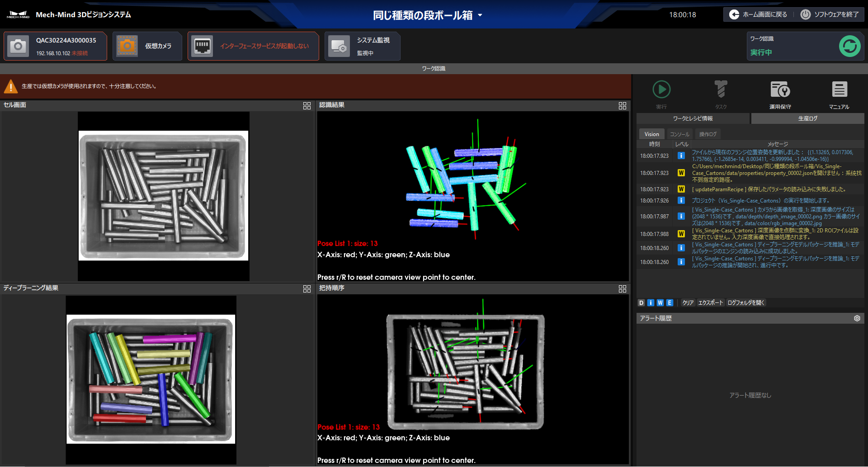Click the 18:00:18 clock in the header
This screenshot has height=467, width=868.
pyautogui.click(x=683, y=15)
